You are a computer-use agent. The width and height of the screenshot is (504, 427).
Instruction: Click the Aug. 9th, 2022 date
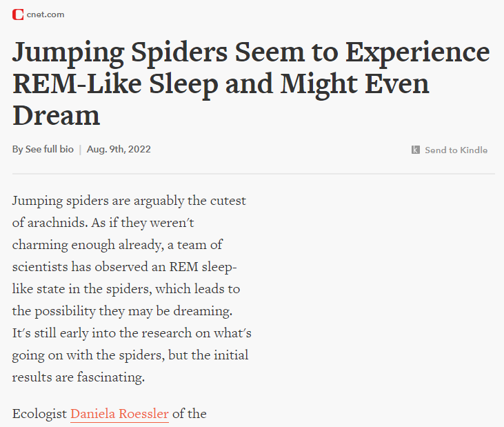119,149
